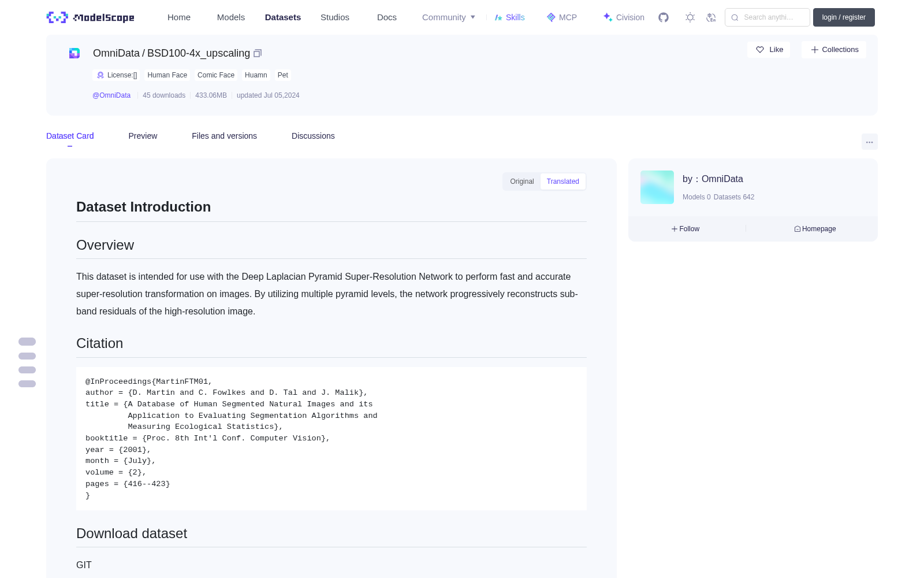Click the 'Datasets 642' author stat

[x=734, y=197]
